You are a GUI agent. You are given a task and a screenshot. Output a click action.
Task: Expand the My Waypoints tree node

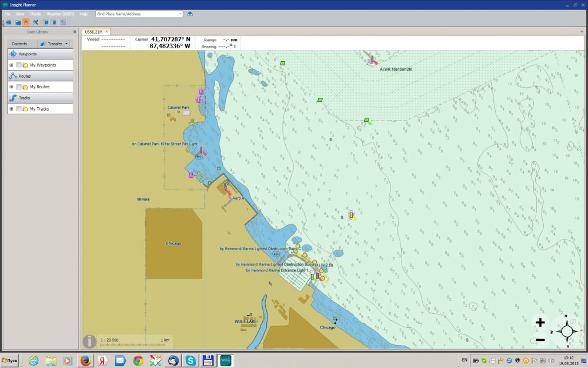coord(11,65)
